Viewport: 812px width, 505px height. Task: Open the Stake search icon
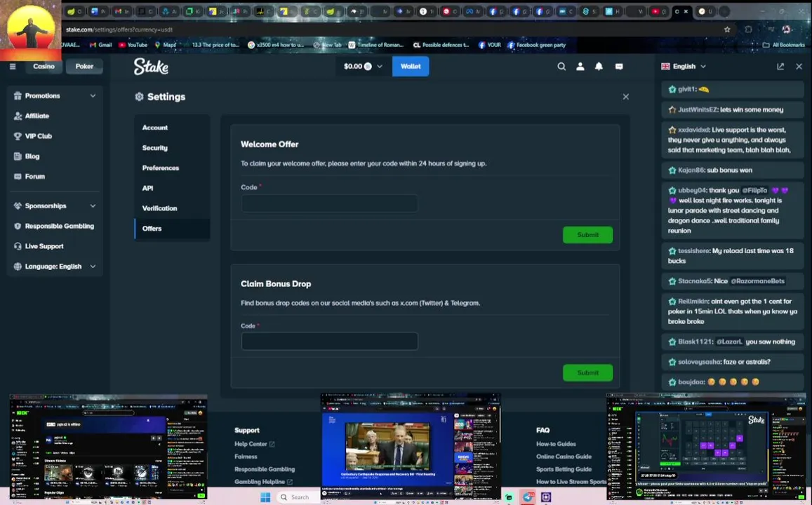click(561, 66)
